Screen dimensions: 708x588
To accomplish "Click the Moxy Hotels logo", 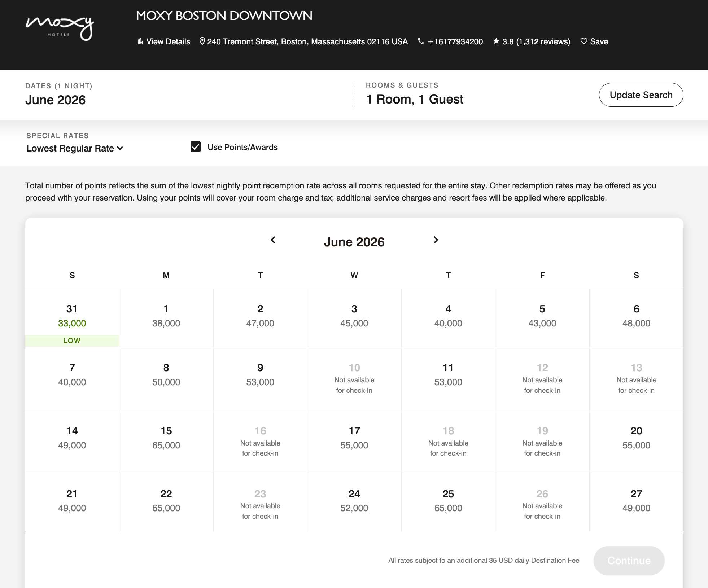I will (60, 26).
